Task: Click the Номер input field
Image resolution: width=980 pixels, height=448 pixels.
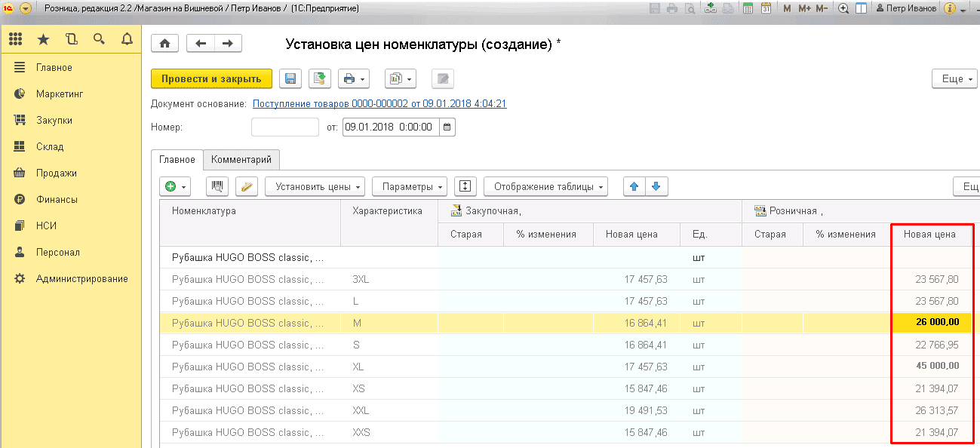Action: tap(284, 127)
